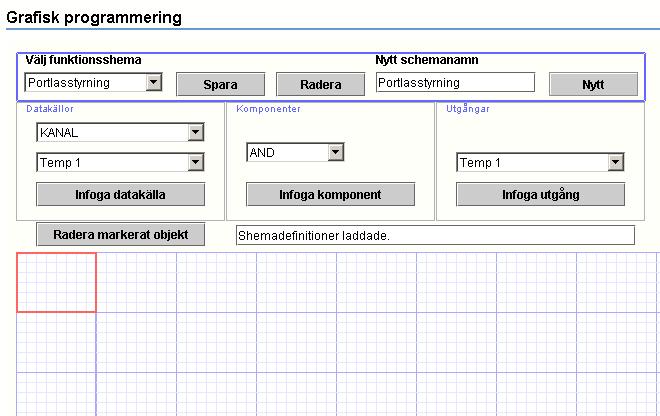
Task: Click the status field reading Shemadefinitioner laddade
Action: pyautogui.click(x=435, y=235)
